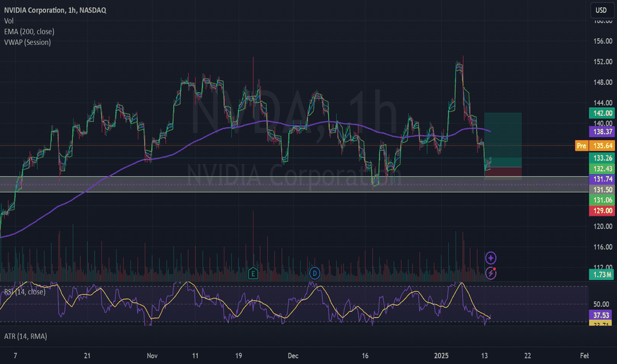
Task: Click the Pre 135.64 pre-market price label
Action: [x=594, y=146]
